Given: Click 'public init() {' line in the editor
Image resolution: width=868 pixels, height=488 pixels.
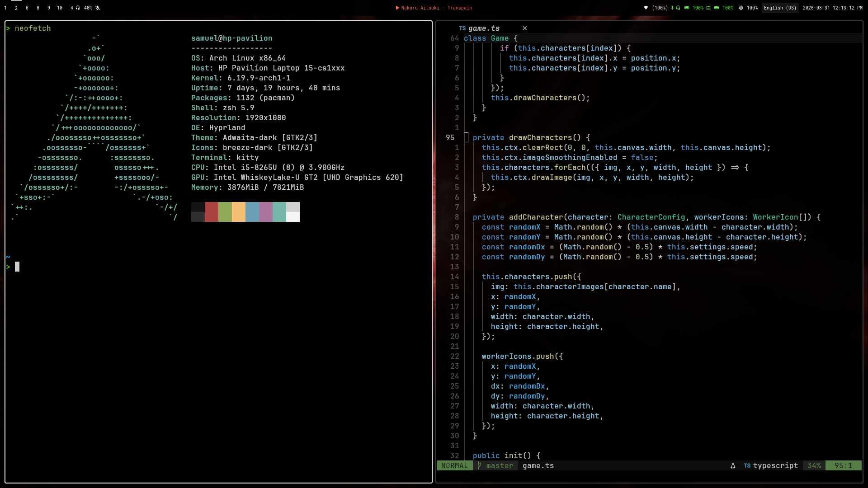Looking at the screenshot, I should click(x=506, y=455).
